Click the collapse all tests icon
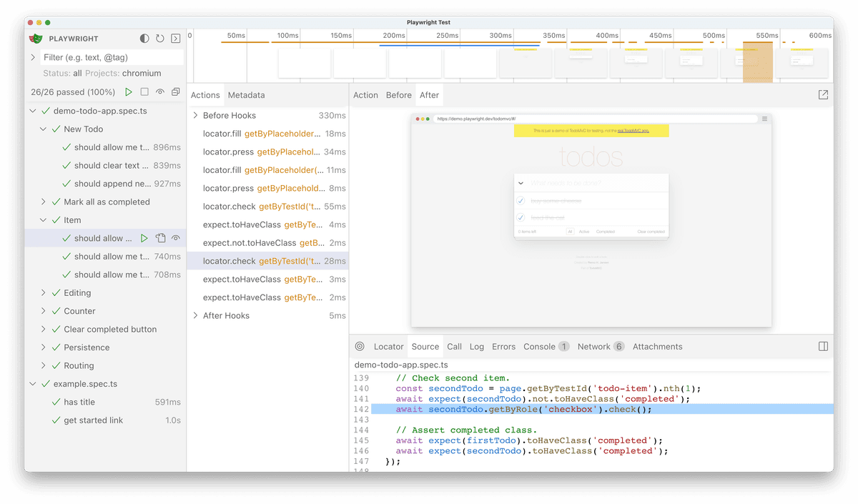Viewport: 858px width, 504px height. 175,92
